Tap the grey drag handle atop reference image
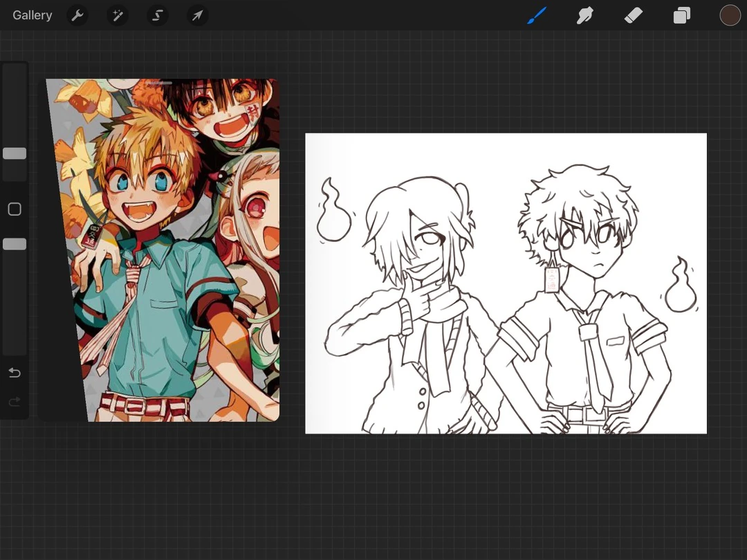The image size is (747, 560). point(160,82)
